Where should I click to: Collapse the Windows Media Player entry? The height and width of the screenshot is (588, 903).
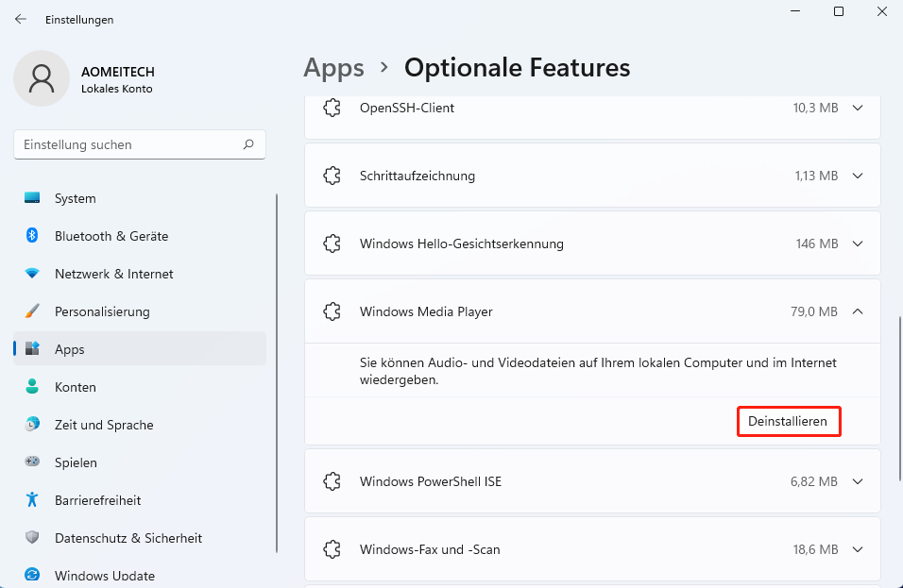click(x=858, y=311)
